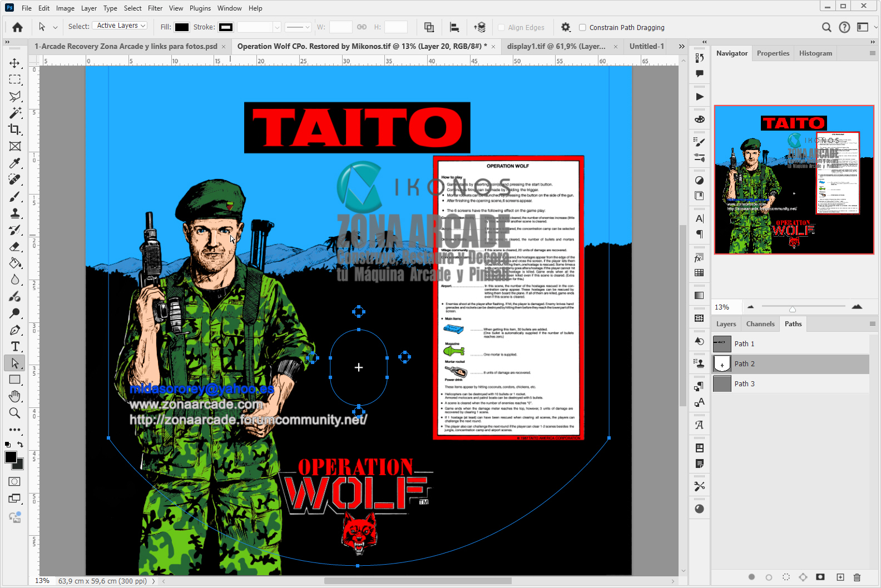Swap foreground and background colors
The height and width of the screenshot is (588, 881).
tap(21, 444)
